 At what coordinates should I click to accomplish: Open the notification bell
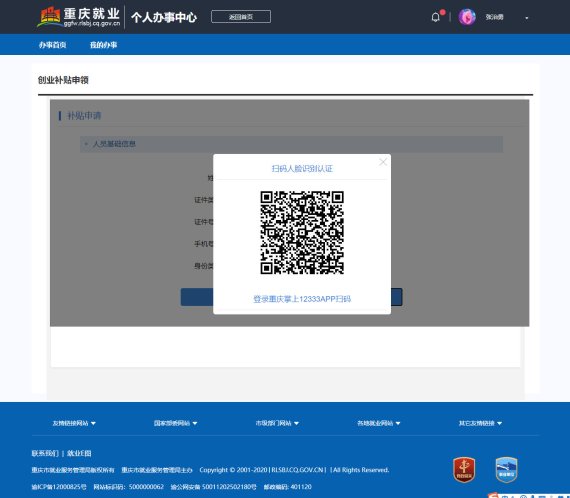point(435,17)
